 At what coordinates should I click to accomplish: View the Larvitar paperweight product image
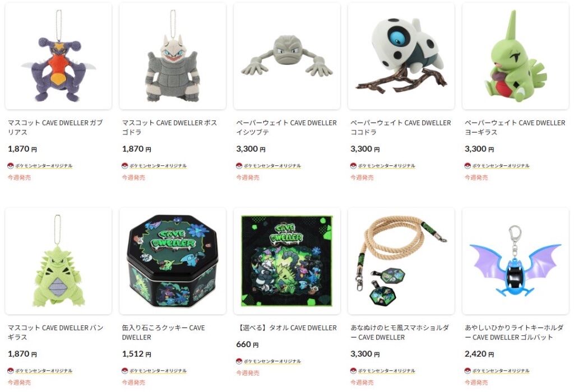point(515,57)
